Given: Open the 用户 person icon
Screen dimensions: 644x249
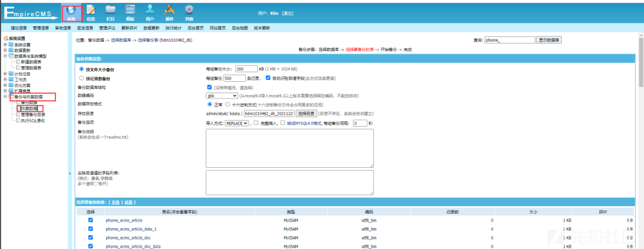Looking at the screenshot, I should click(150, 10).
